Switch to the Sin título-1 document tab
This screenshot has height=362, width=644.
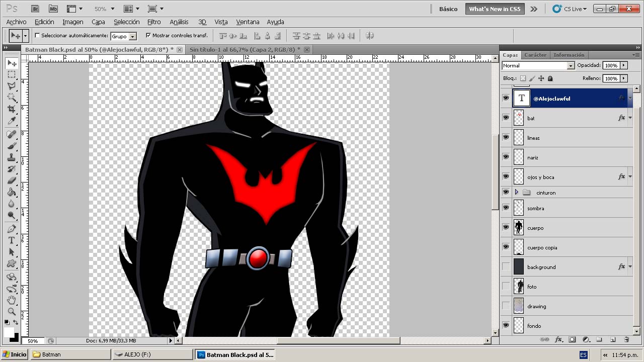(244, 49)
